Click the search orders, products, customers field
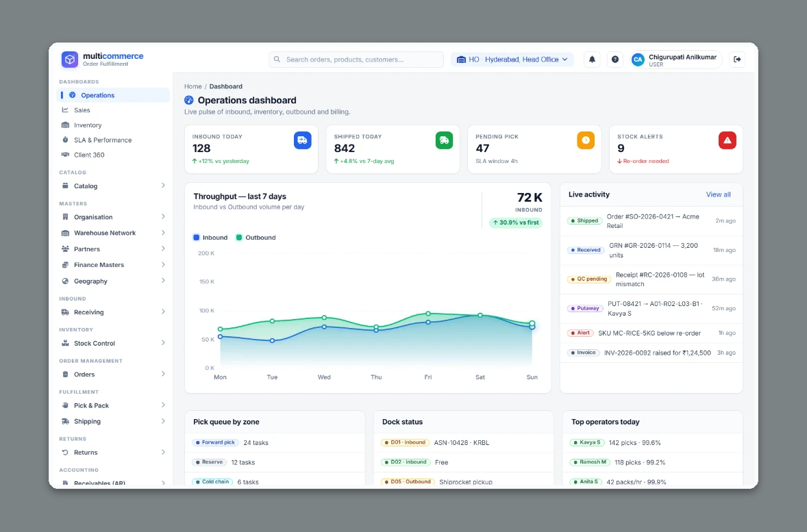The width and height of the screenshot is (807, 532). coord(356,60)
